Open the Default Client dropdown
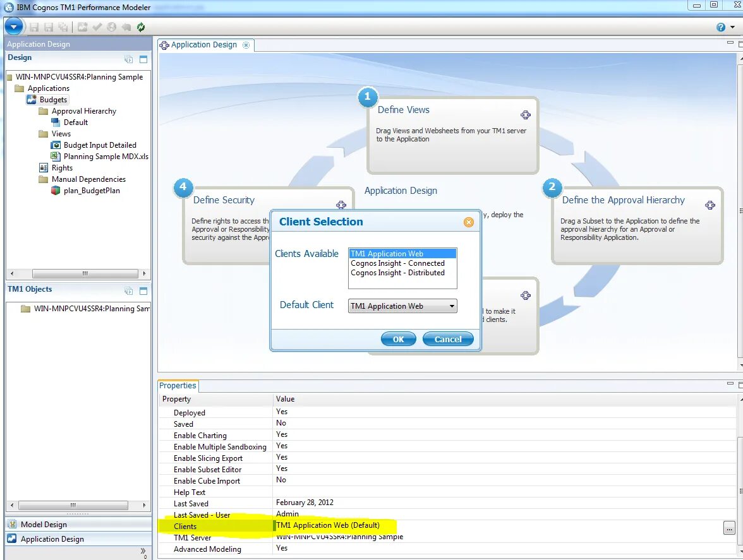 pos(402,306)
